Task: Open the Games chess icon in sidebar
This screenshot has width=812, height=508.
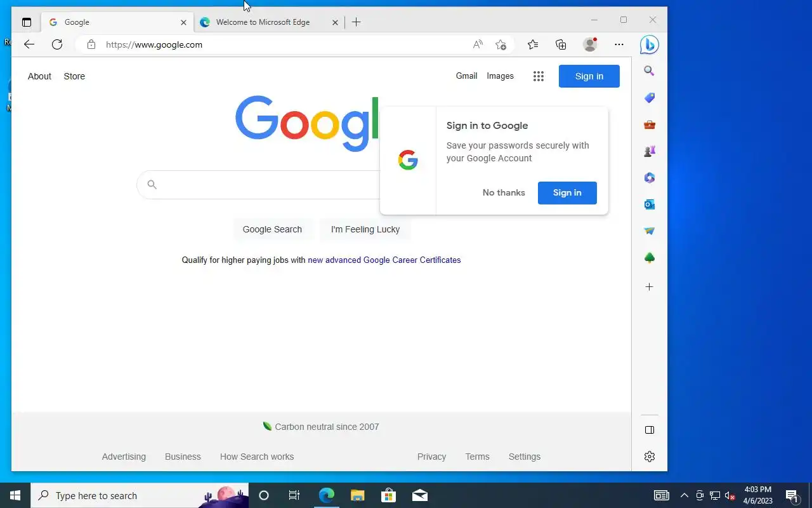Action: click(649, 151)
